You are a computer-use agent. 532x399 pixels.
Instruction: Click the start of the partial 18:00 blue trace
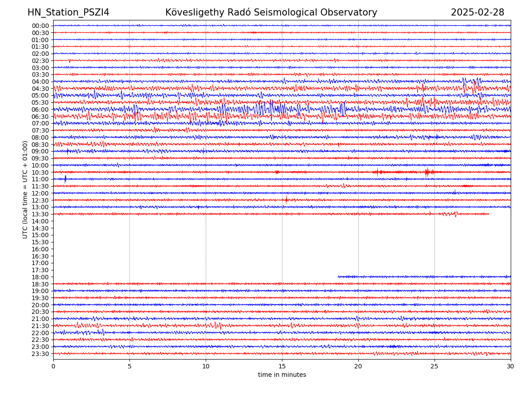(x=339, y=277)
